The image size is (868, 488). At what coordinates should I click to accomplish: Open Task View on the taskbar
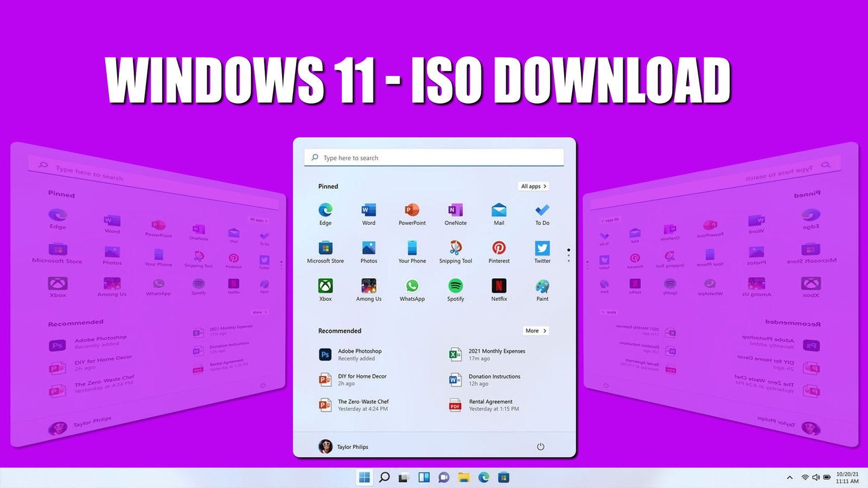[x=403, y=478]
